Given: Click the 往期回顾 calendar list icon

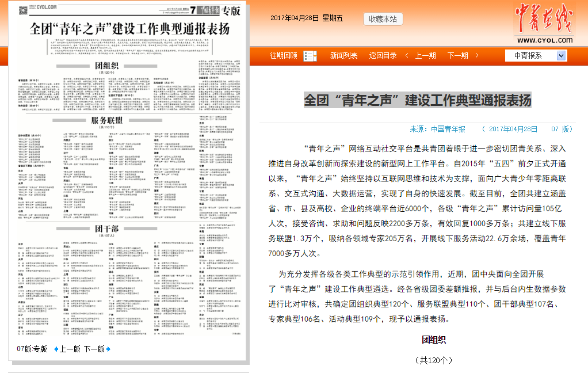Looking at the screenshot, I should 310,56.
